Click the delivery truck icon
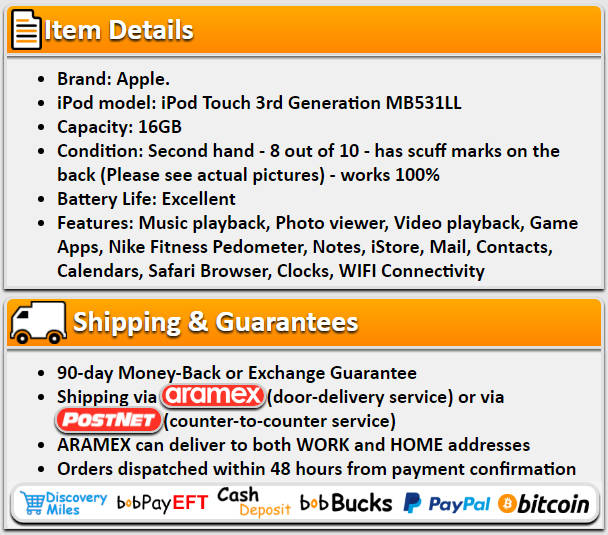Screen dimensions: 608x535 38,323
